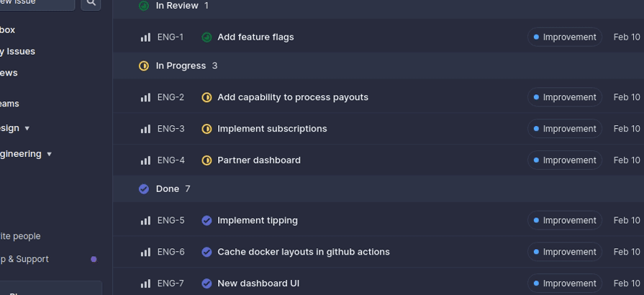This screenshot has width=644, height=295.
Task: Click the Invite people link
Action: pos(20,236)
